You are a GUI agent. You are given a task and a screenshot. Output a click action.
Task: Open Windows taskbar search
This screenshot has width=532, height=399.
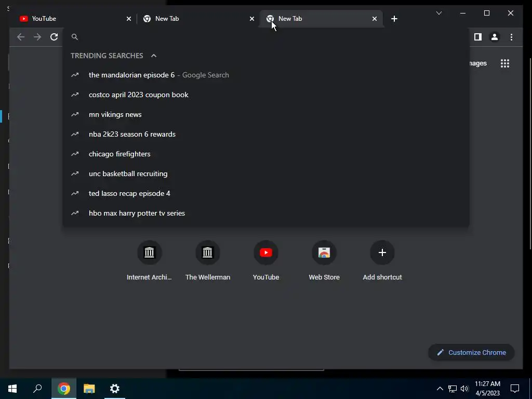pos(37,389)
